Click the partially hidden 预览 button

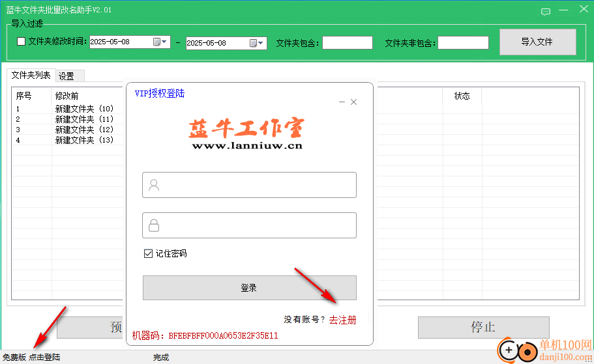91,328
